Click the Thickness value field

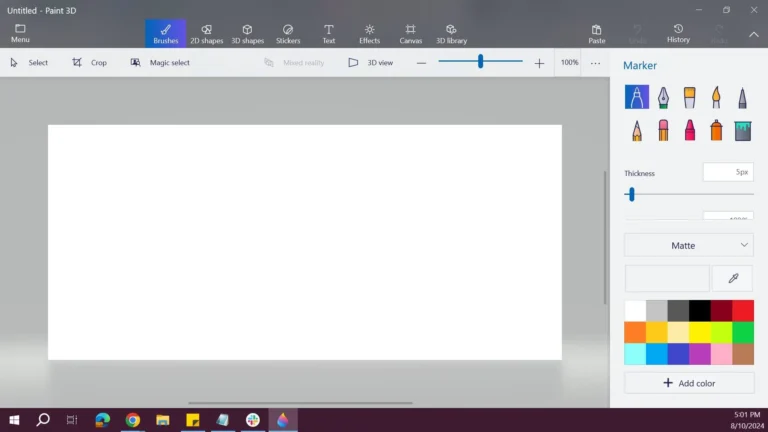click(x=728, y=172)
